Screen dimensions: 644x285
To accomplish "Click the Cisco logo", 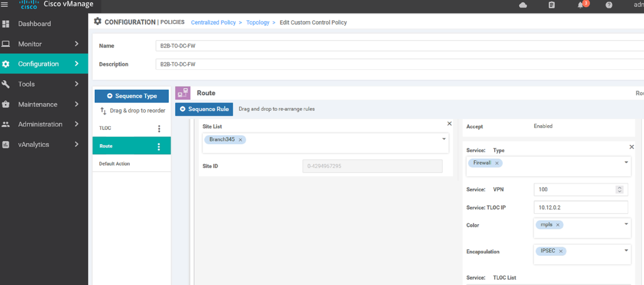I will [29, 4].
